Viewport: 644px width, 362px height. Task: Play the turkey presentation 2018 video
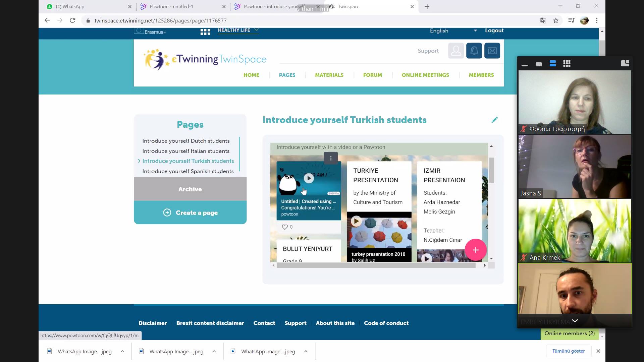[356, 221]
